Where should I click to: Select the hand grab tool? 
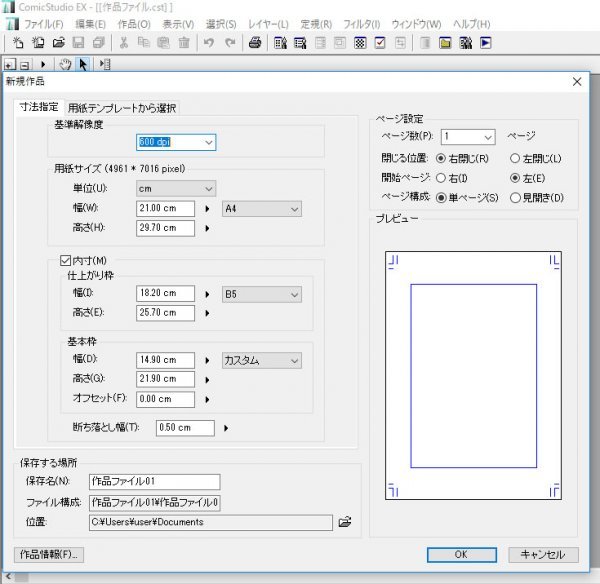pyautogui.click(x=66, y=64)
